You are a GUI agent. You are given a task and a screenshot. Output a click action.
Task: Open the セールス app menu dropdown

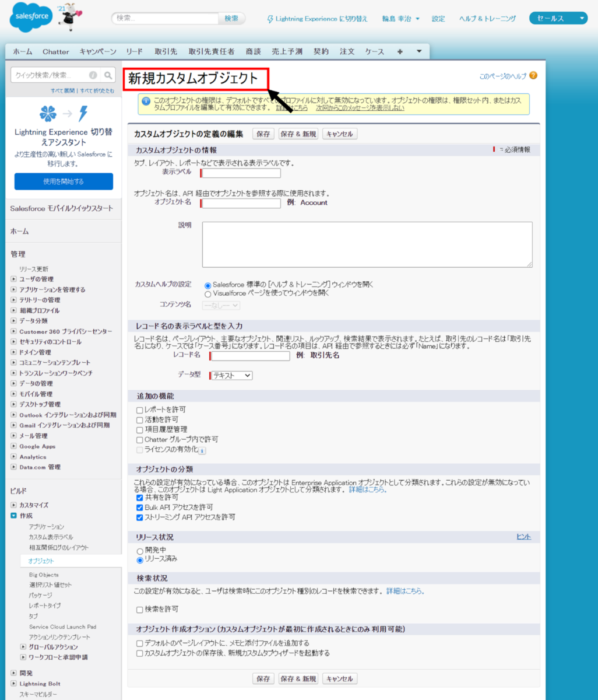558,19
